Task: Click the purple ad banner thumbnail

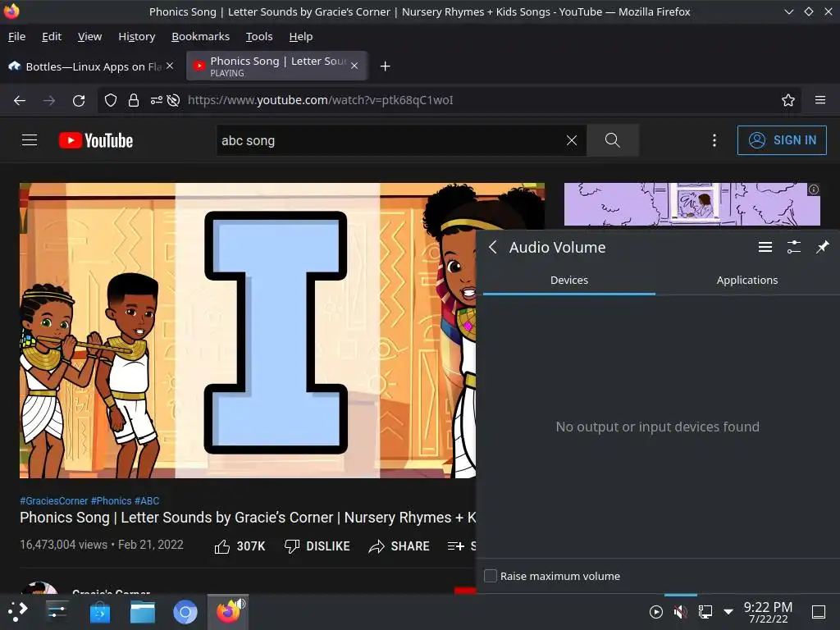Action: [692, 204]
